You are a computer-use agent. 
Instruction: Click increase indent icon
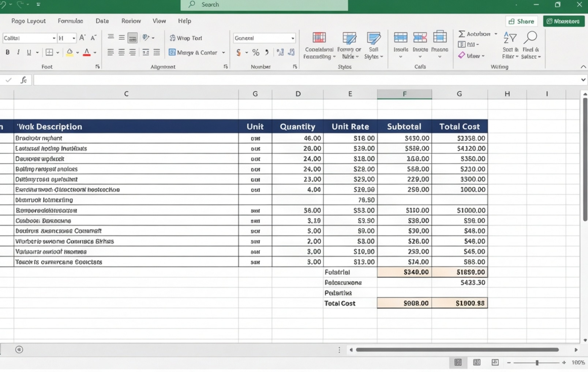pos(157,52)
